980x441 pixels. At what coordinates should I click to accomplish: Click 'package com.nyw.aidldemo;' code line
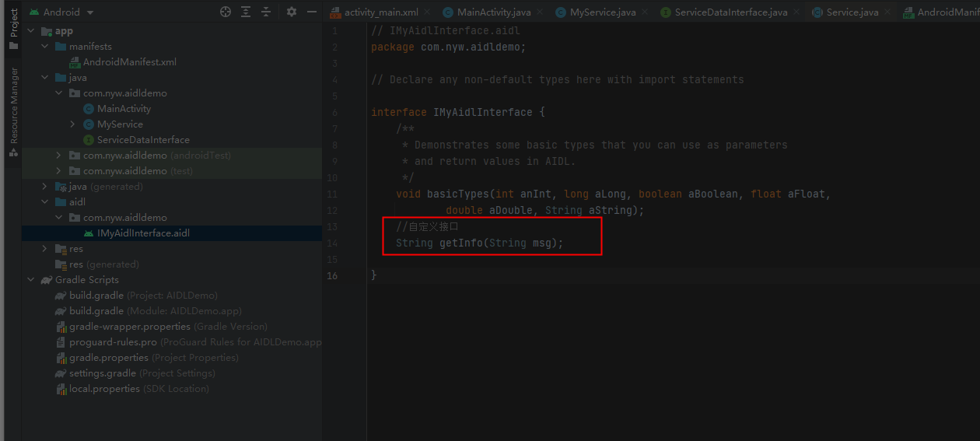click(x=449, y=47)
